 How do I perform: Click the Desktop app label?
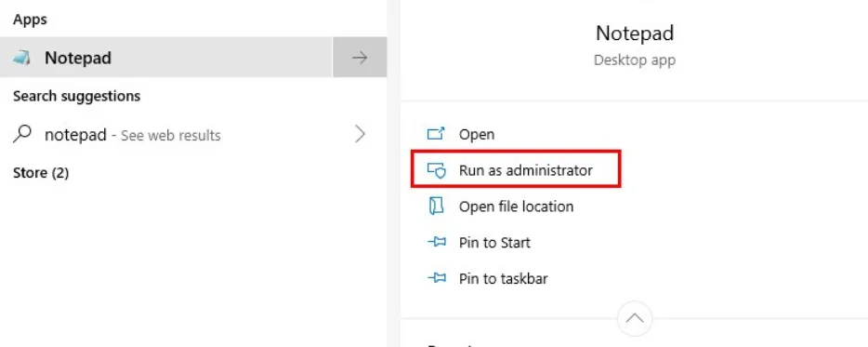point(635,60)
